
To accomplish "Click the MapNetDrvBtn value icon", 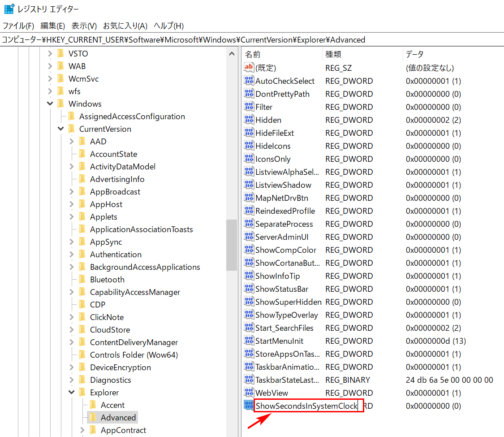I will pos(249,198).
